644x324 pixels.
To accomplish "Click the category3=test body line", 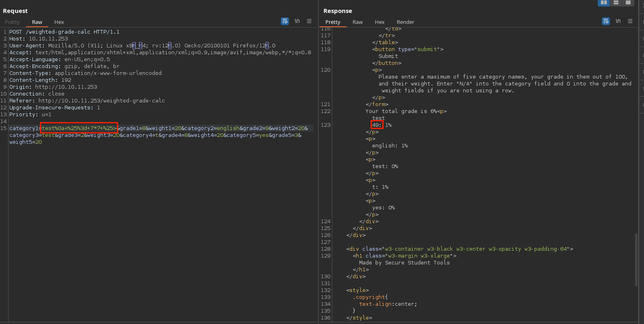I will click(x=155, y=135).
